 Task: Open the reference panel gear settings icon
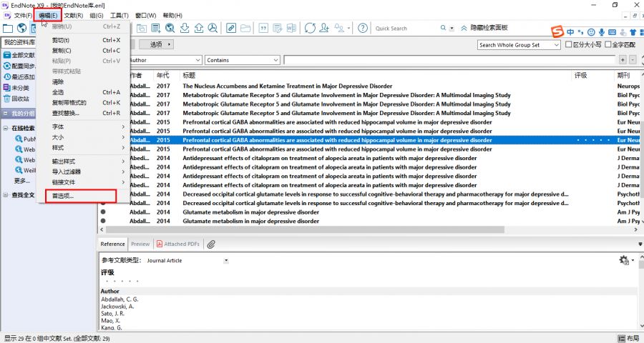tap(624, 259)
